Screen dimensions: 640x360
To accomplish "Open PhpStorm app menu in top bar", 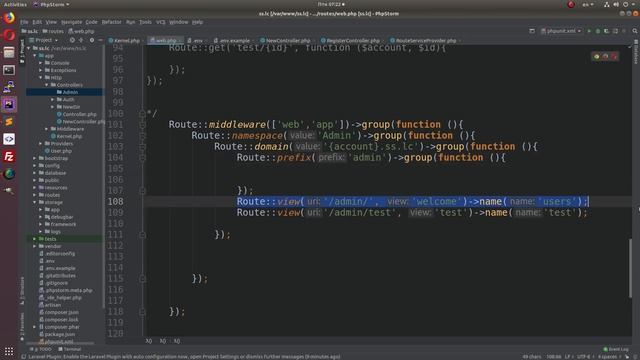I will pyautogui.click(x=51, y=4).
